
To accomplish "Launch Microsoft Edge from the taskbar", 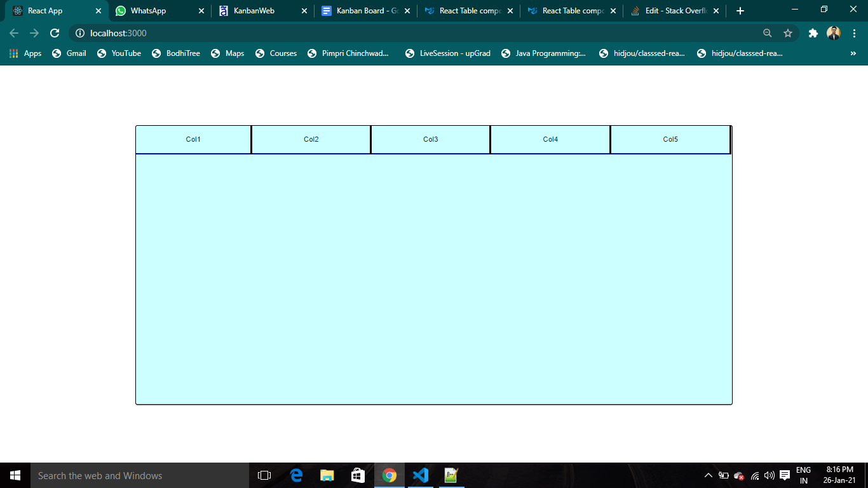I will 295,475.
